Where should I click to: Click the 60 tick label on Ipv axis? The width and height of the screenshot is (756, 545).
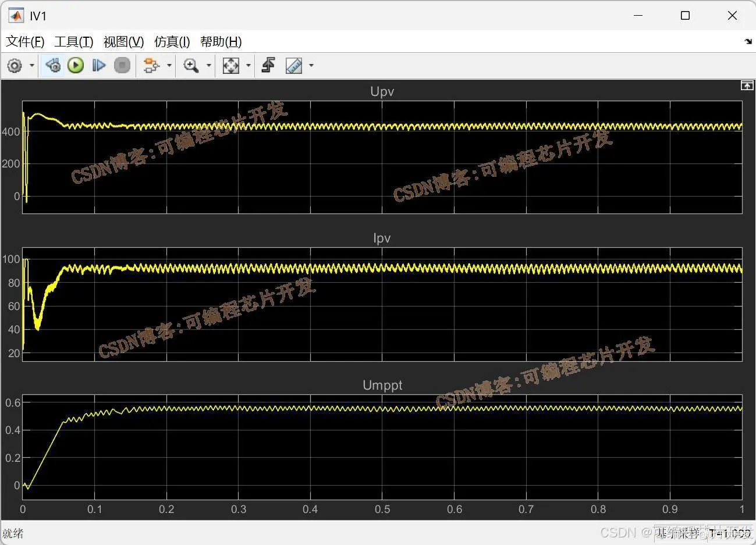click(14, 307)
